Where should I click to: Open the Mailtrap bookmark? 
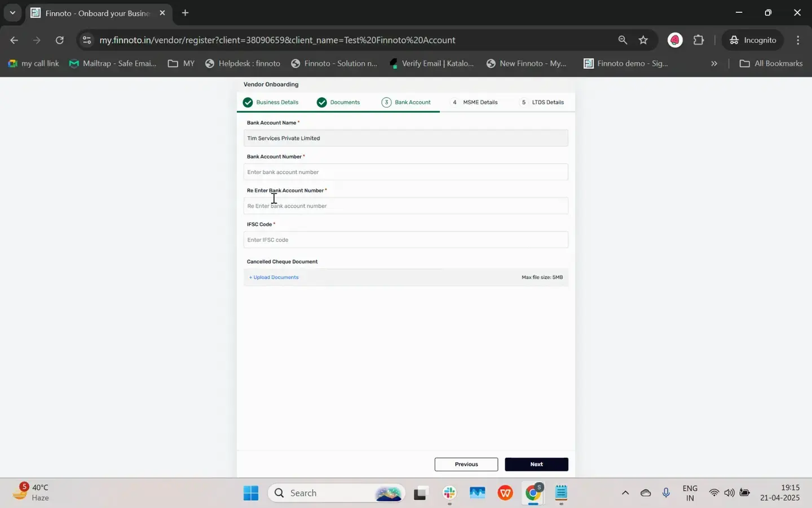click(112, 63)
